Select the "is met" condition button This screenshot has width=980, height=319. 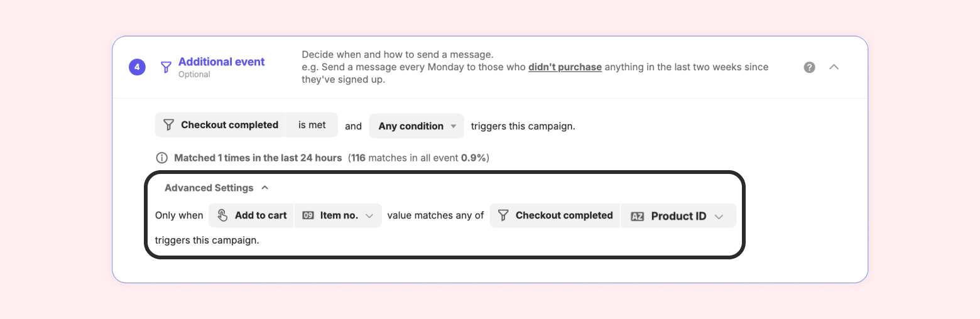[312, 125]
